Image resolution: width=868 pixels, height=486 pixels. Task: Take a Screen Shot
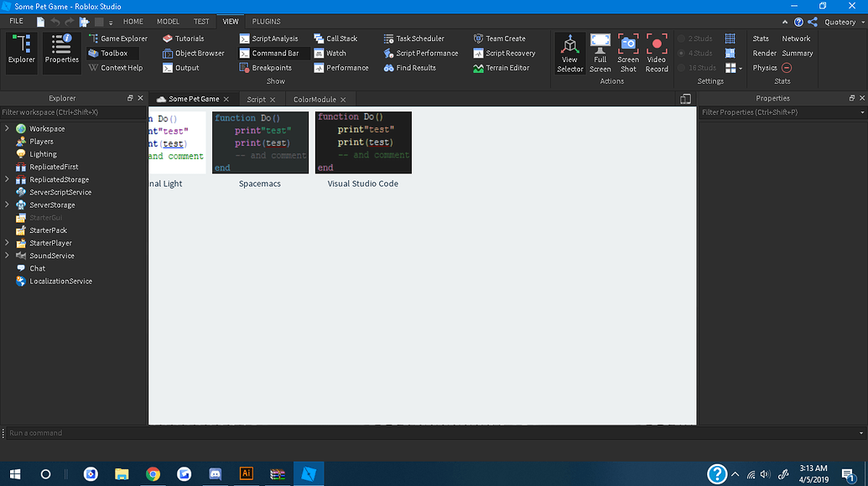pos(628,53)
